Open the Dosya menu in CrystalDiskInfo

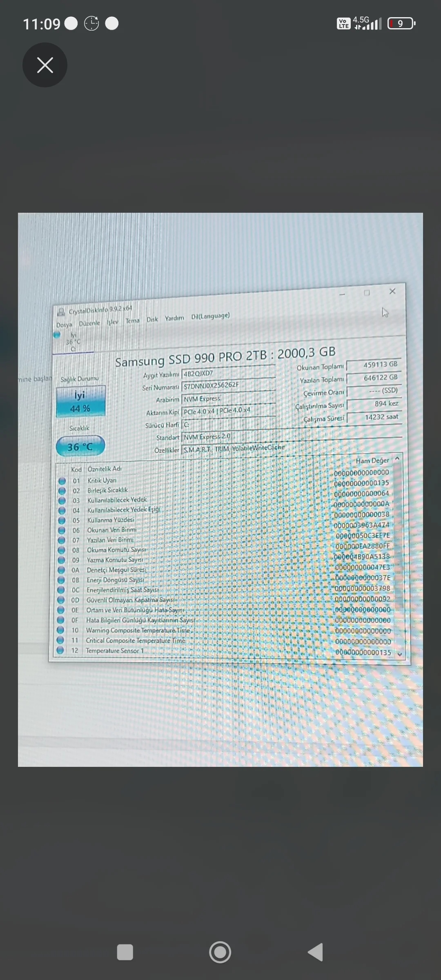[64, 325]
